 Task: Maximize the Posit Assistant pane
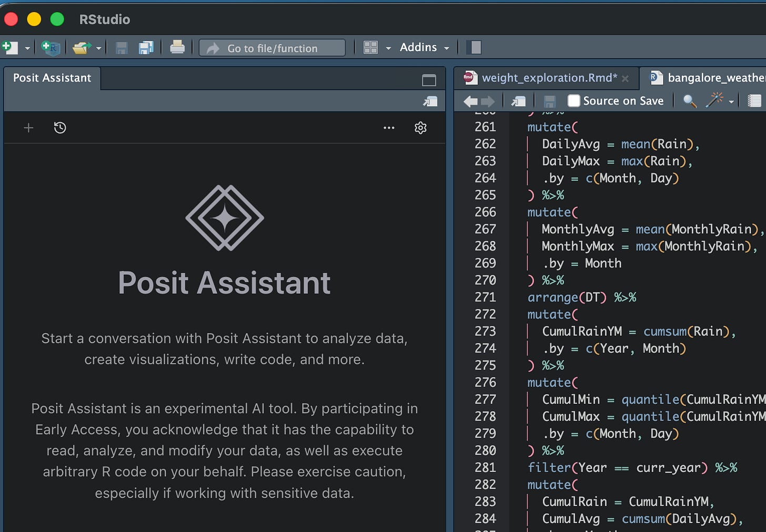[429, 80]
